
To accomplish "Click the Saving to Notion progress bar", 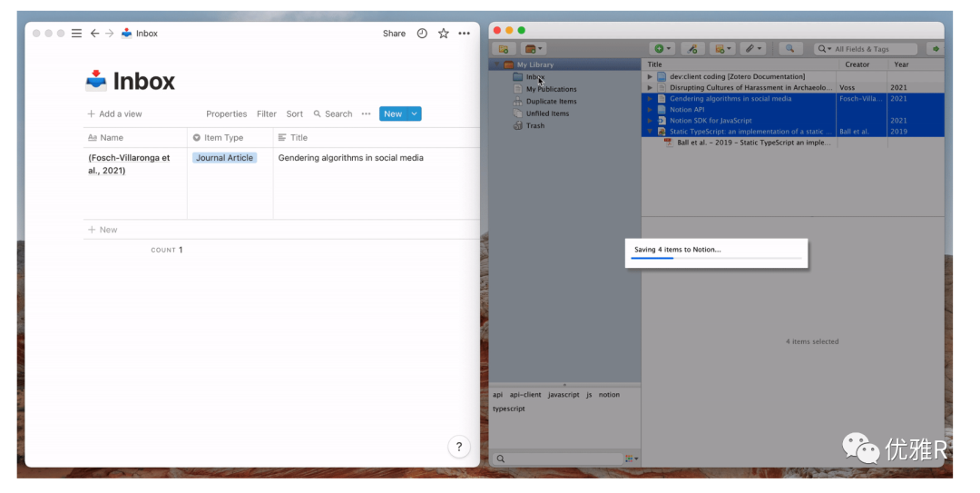I will [716, 258].
